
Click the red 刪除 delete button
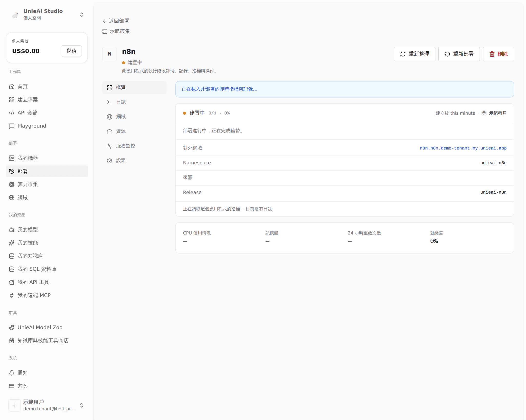[x=498, y=54]
